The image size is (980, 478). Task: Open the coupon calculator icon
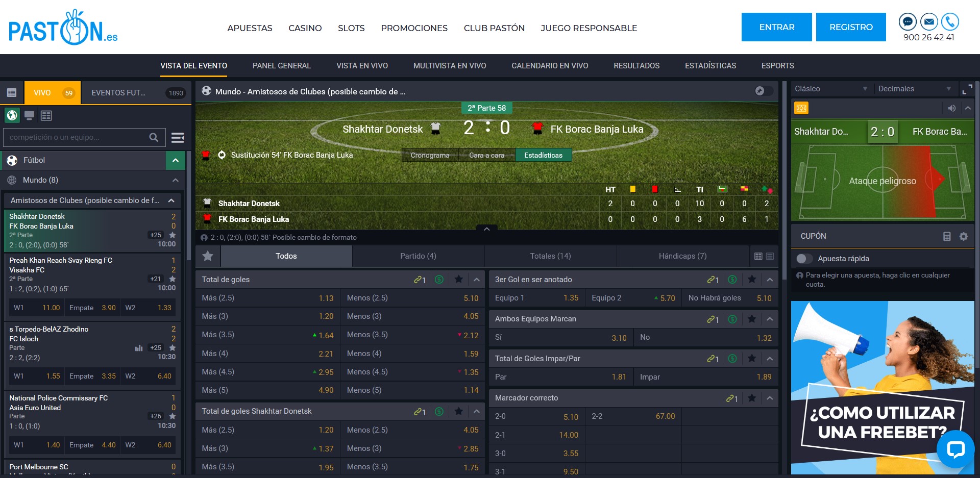pos(947,236)
